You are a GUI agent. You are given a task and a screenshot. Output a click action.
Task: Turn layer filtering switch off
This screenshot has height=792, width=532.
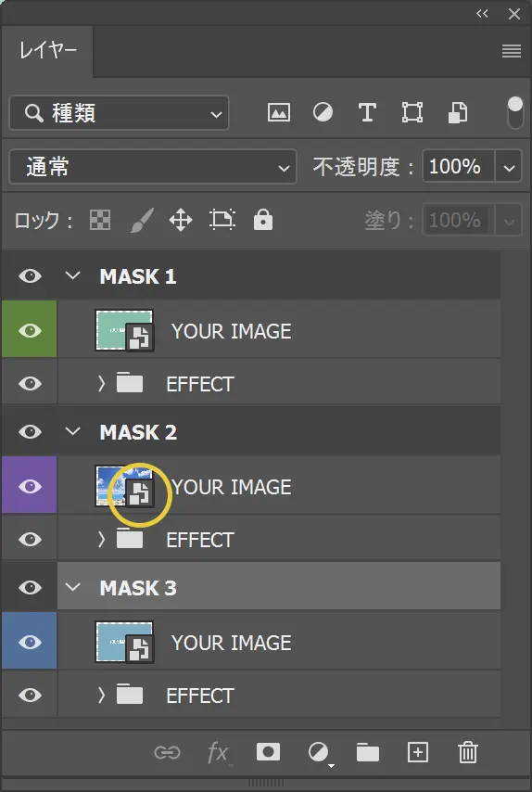514,112
